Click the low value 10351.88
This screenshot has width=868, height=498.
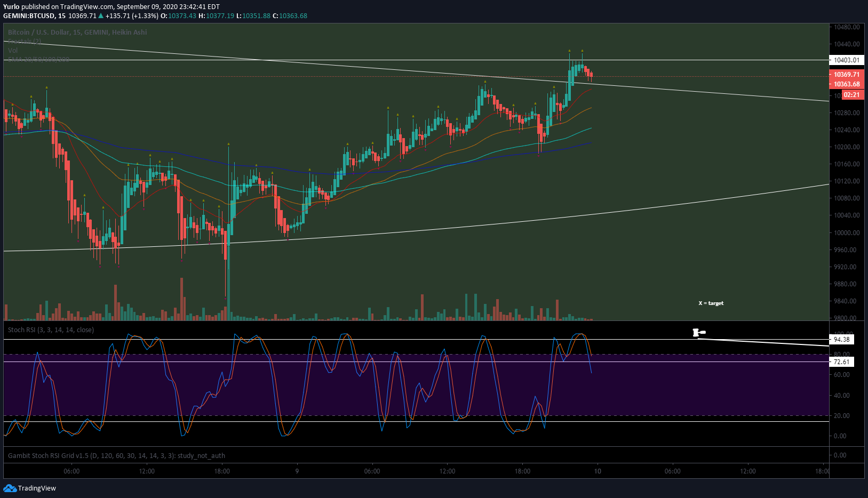[256, 16]
